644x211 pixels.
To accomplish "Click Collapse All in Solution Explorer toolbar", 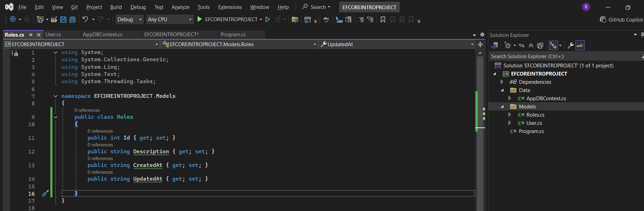I will 531,45.
